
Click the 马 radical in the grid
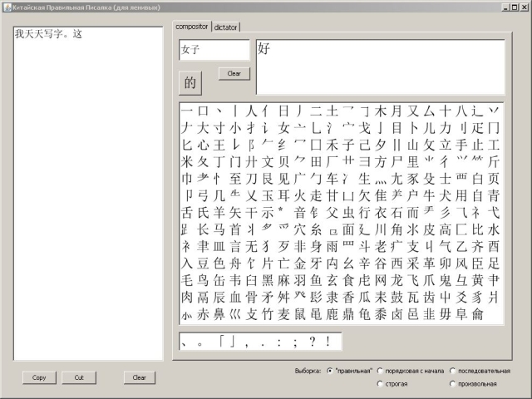click(x=219, y=229)
